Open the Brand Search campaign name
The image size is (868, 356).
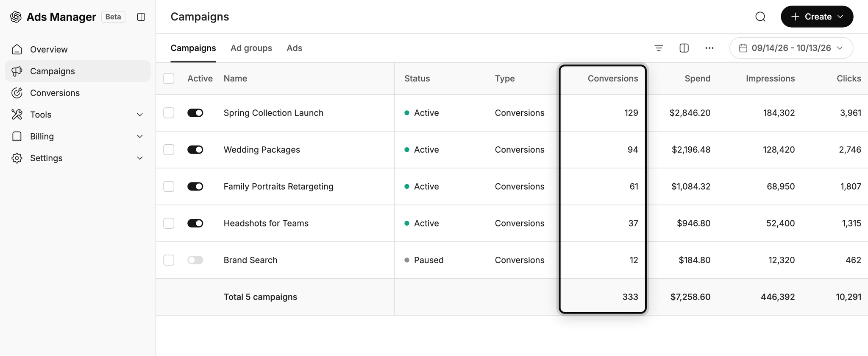tap(250, 260)
